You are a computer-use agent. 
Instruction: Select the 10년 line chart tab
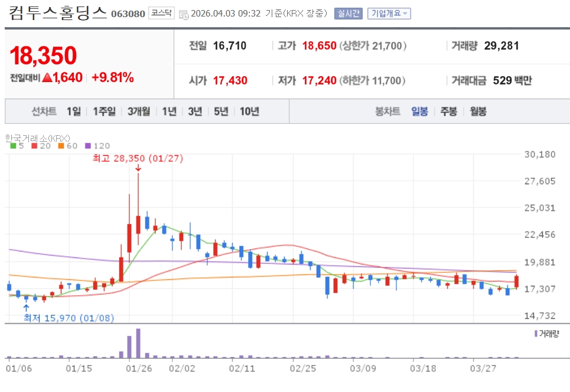coord(249,111)
